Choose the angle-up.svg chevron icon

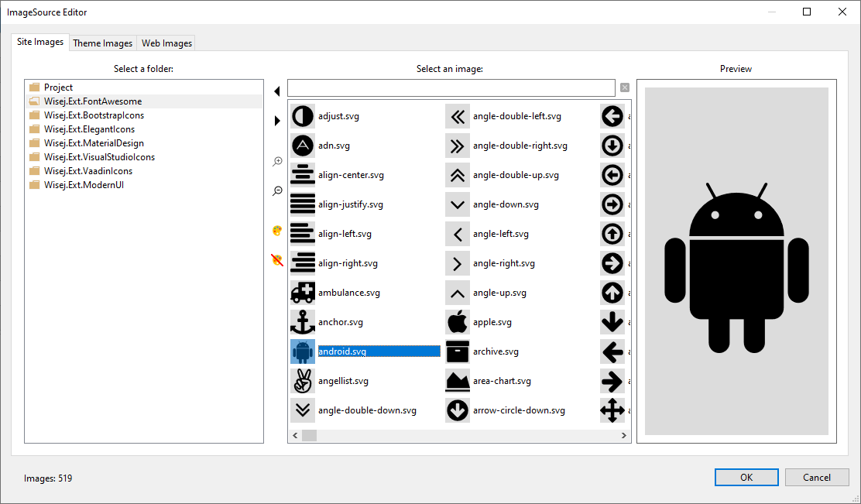coord(458,293)
